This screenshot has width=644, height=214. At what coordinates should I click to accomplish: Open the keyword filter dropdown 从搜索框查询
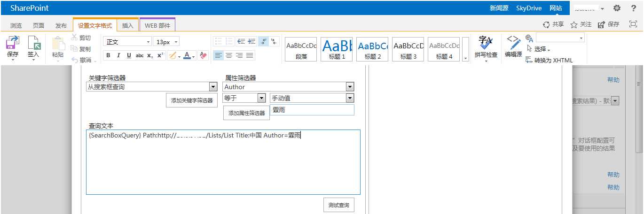pos(151,87)
